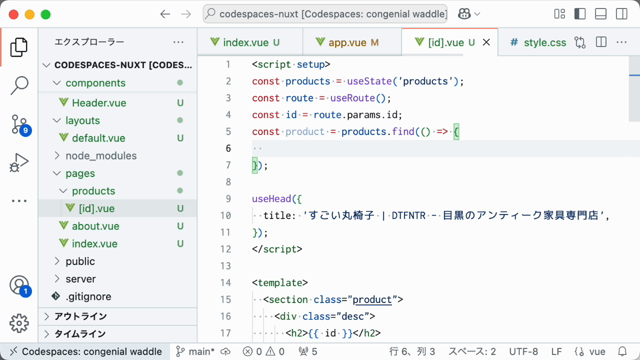Open the Manage gear icon
The height and width of the screenshot is (360, 640).
pos(19,323)
